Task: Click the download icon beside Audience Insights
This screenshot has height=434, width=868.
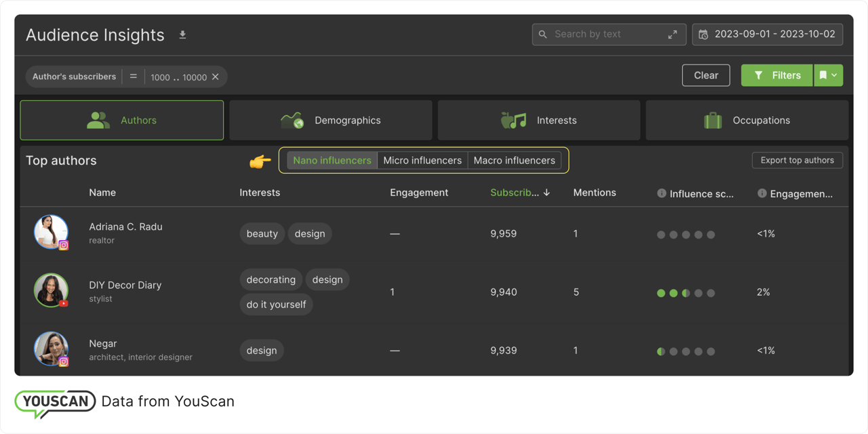Action: 182,35
